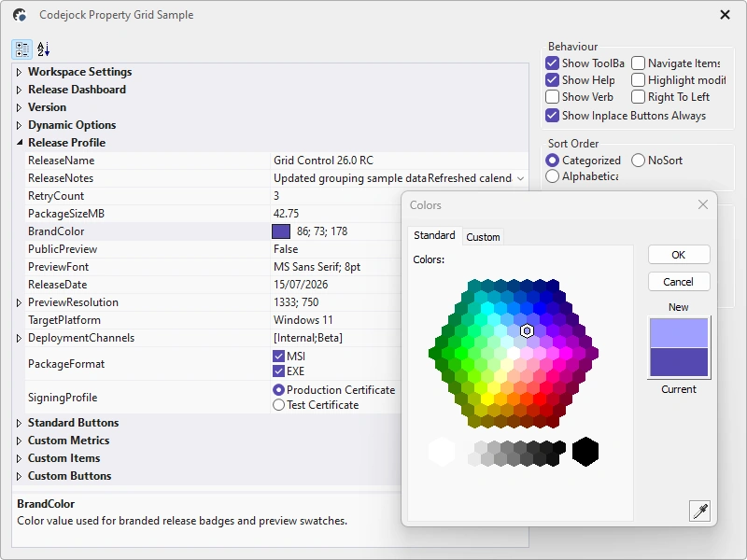Select Production Certificate signing profile
Viewport: 747px width, 560px height.
278,390
